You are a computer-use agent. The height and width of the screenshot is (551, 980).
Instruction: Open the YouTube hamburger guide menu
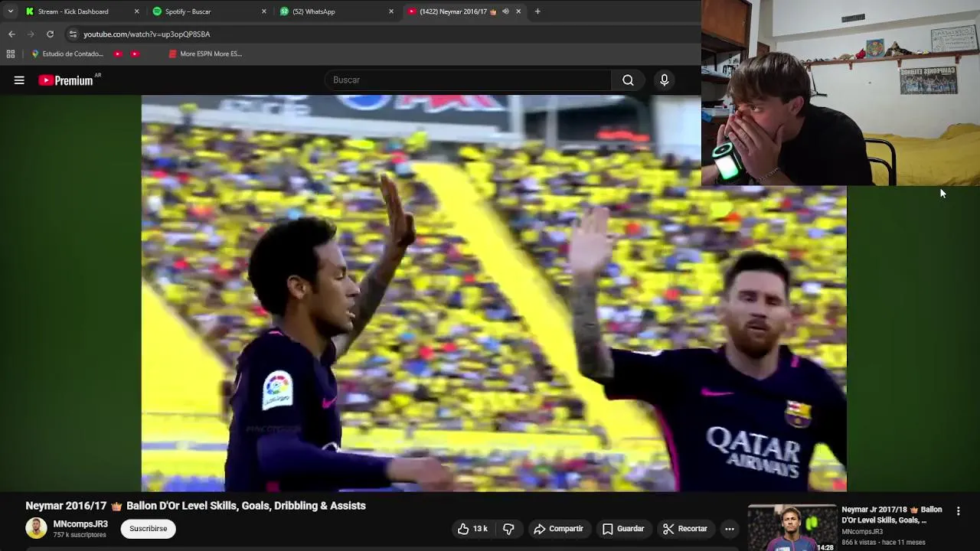[x=19, y=80]
